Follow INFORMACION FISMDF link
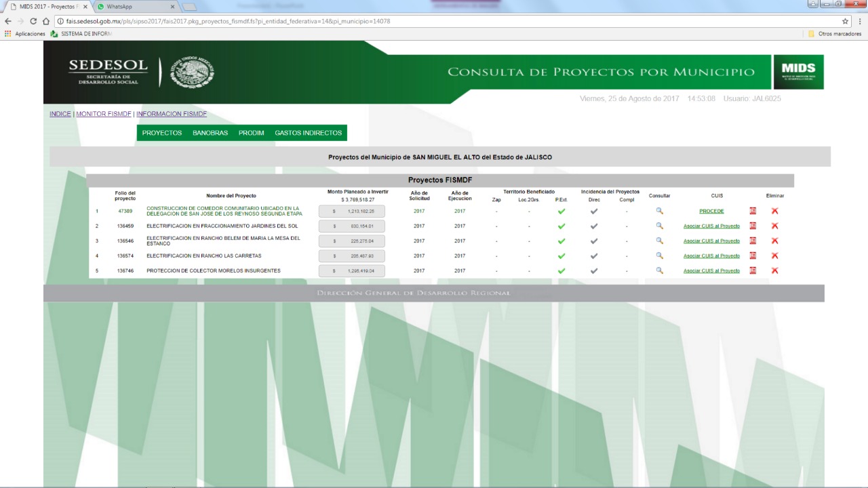Viewport: 868px width, 488px height. click(x=172, y=114)
